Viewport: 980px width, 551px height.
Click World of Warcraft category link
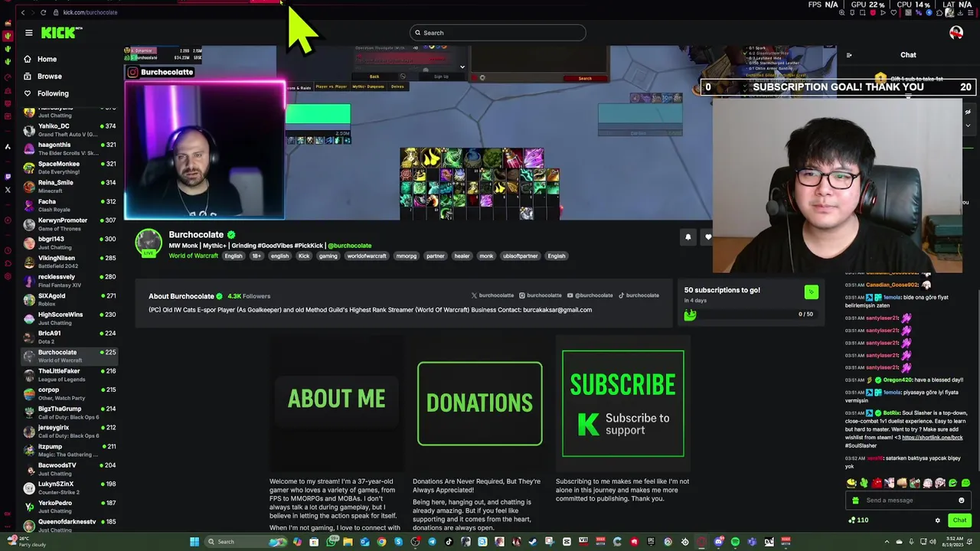click(193, 256)
